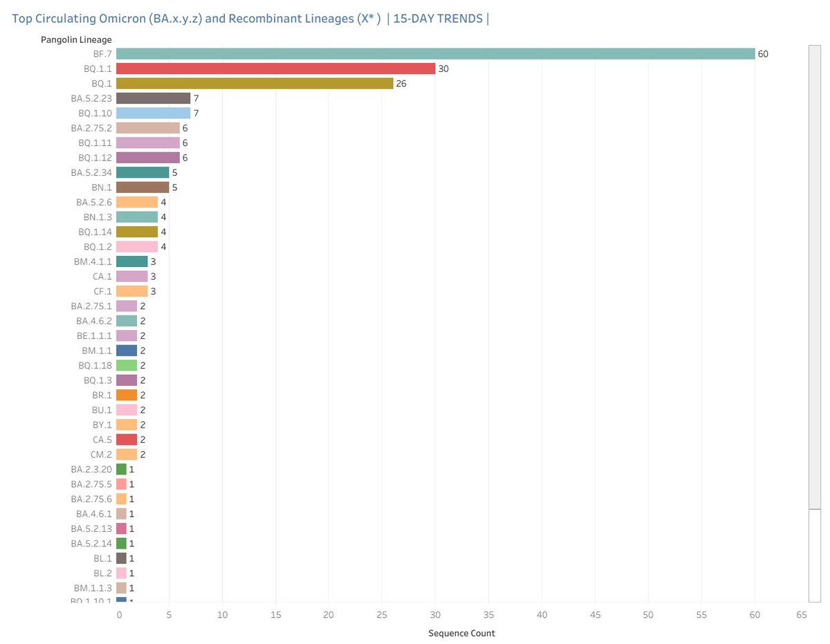This screenshot has height=644, width=830.
Task: Click the 'BL.1' lineage label
Action: click(x=102, y=558)
